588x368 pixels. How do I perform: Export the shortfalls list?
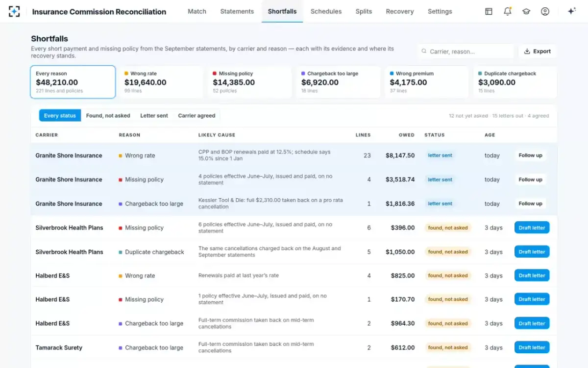coord(537,52)
